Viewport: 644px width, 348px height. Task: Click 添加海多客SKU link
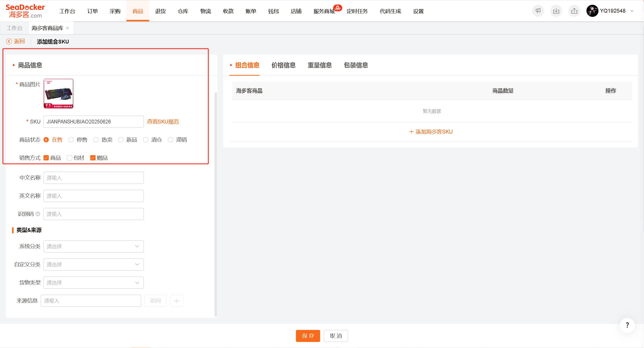[431, 132]
